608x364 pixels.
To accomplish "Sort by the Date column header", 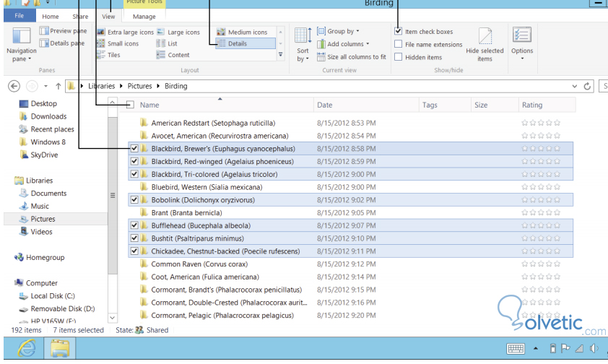I will (366, 105).
